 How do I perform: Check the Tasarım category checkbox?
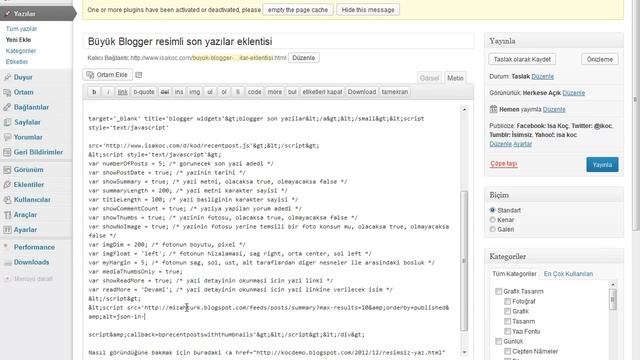click(x=507, y=321)
